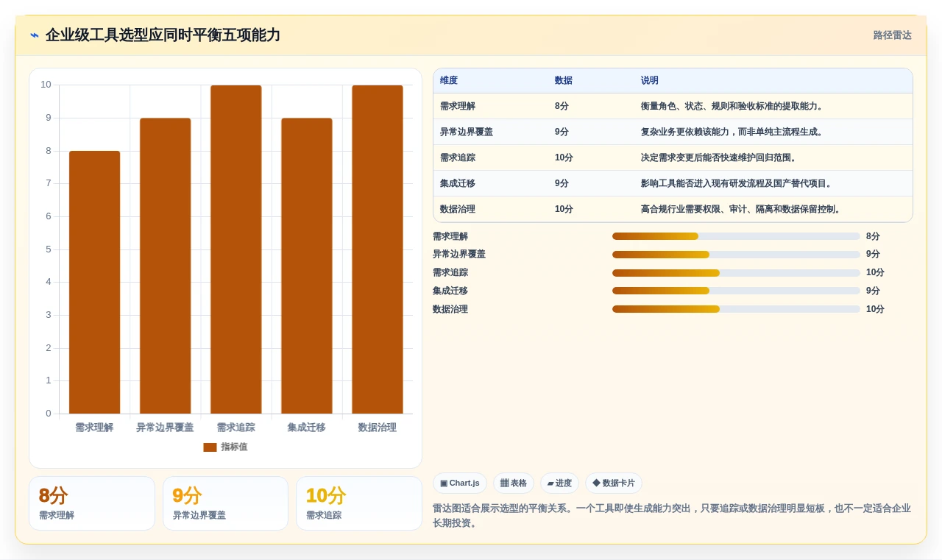
Task: Click the lightning icon beside the title
Action: tap(35, 35)
